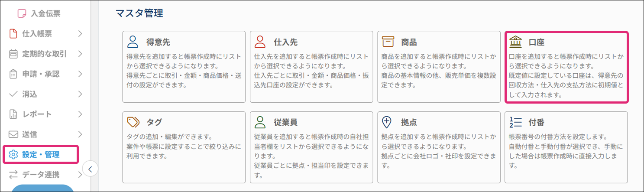The width and height of the screenshot is (644, 192).
Task: Open データ連携 in the sidebar
Action: (x=40, y=175)
